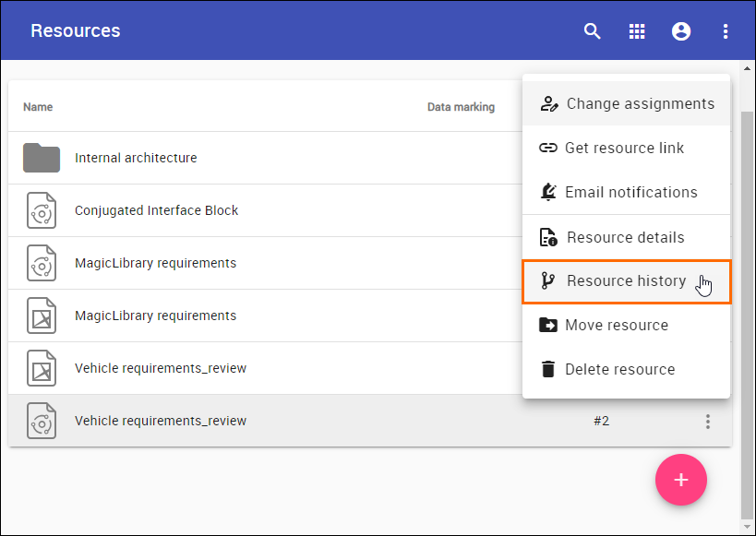Screen dimensions: 756x536
Task: Select Resource history in the context menu
Action: [x=627, y=281]
